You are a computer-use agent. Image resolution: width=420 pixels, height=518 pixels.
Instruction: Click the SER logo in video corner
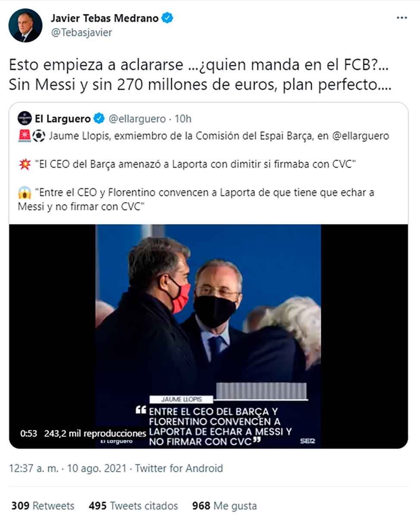point(307,441)
